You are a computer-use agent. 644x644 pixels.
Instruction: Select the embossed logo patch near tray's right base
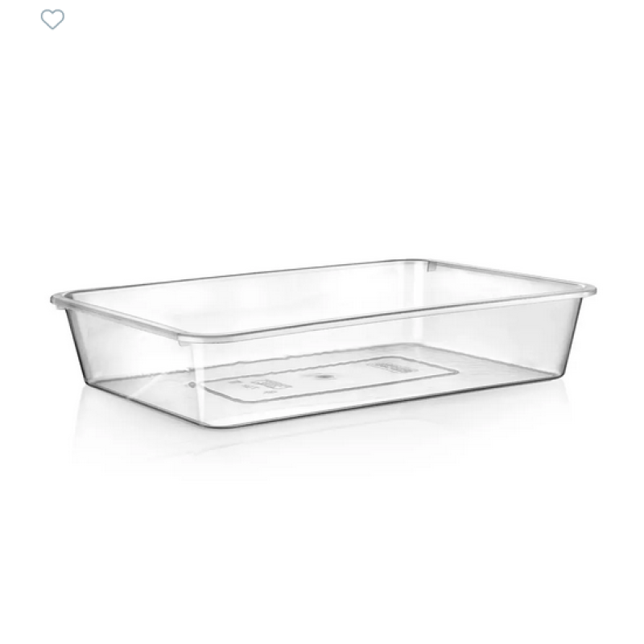[x=392, y=365]
